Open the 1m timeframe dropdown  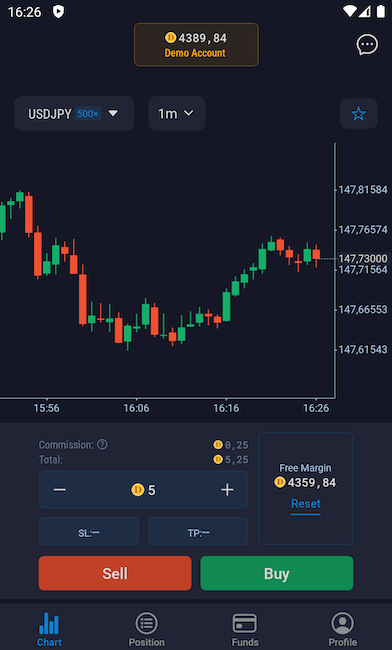177,114
